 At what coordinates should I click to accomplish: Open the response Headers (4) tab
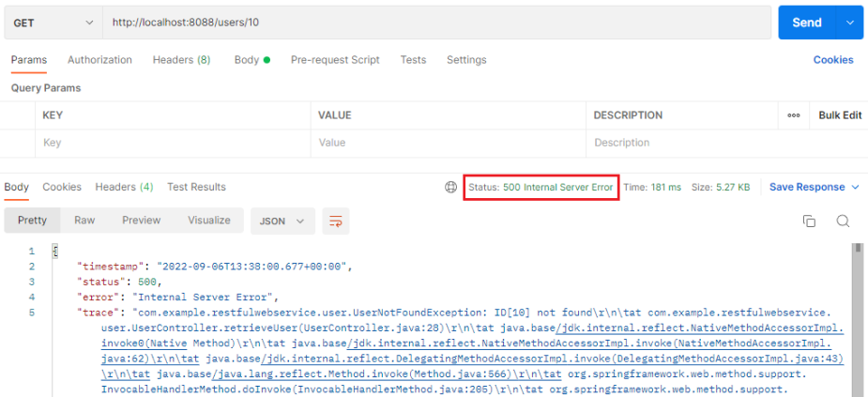(125, 187)
